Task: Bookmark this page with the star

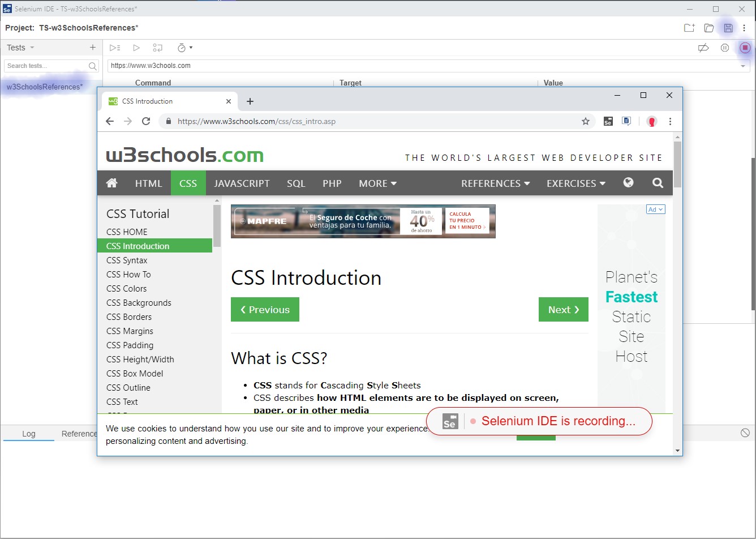Action: pos(586,121)
